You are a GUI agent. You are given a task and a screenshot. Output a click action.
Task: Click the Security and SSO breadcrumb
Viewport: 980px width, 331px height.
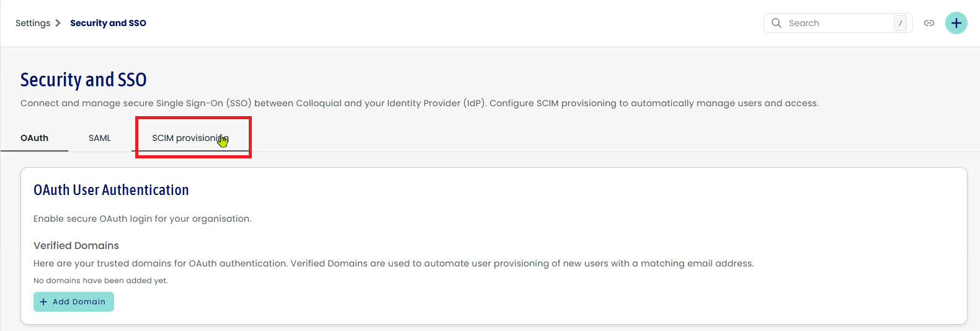coord(108,23)
